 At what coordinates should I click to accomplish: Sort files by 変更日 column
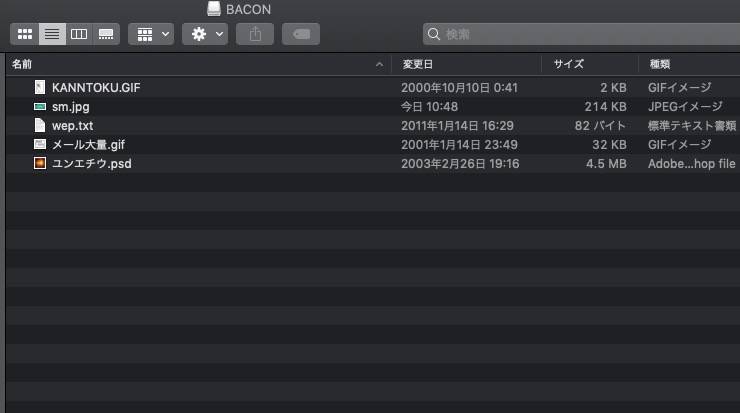(418, 64)
